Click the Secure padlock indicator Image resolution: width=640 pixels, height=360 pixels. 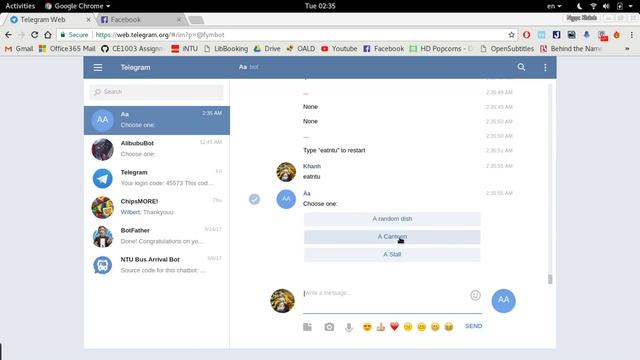click(74, 35)
